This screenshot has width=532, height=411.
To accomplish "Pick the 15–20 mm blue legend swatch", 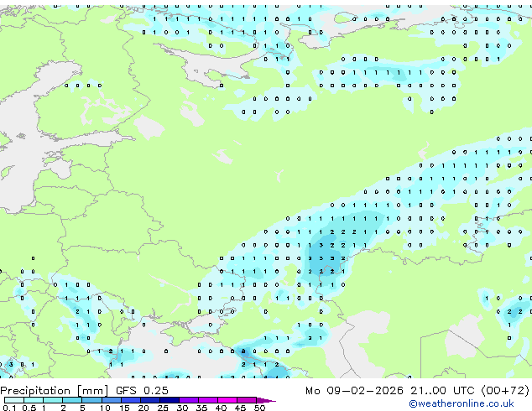I will [131, 400].
